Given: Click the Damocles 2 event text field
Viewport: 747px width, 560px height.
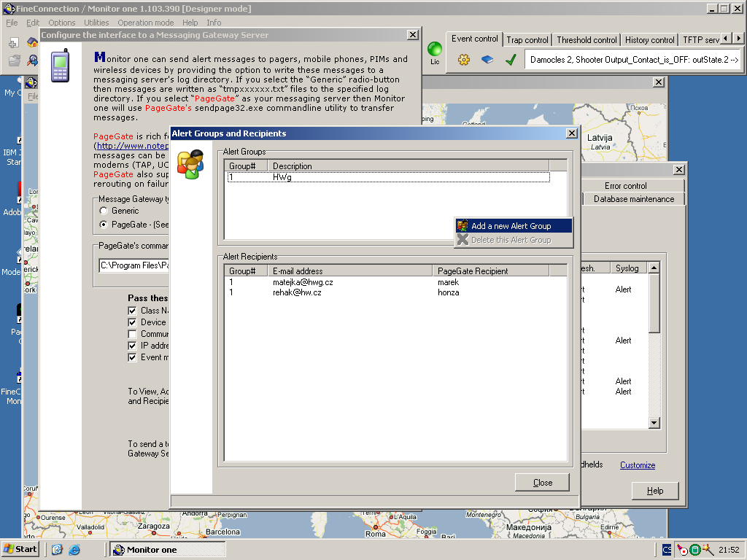Looking at the screenshot, I should coord(632,60).
